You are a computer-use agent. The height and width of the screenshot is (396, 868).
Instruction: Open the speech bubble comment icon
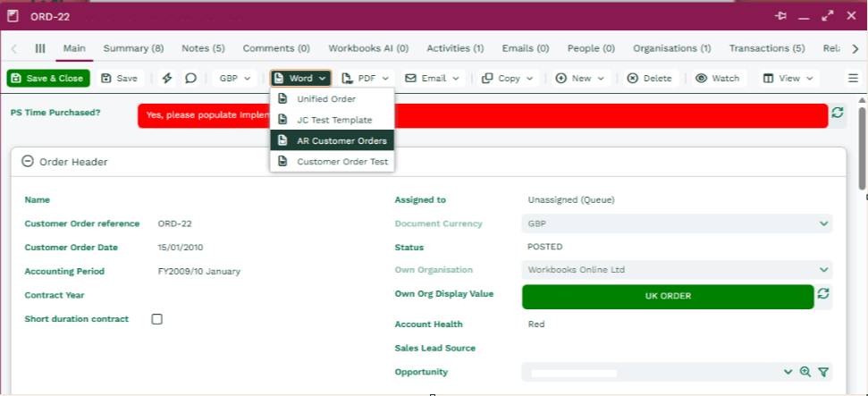190,78
